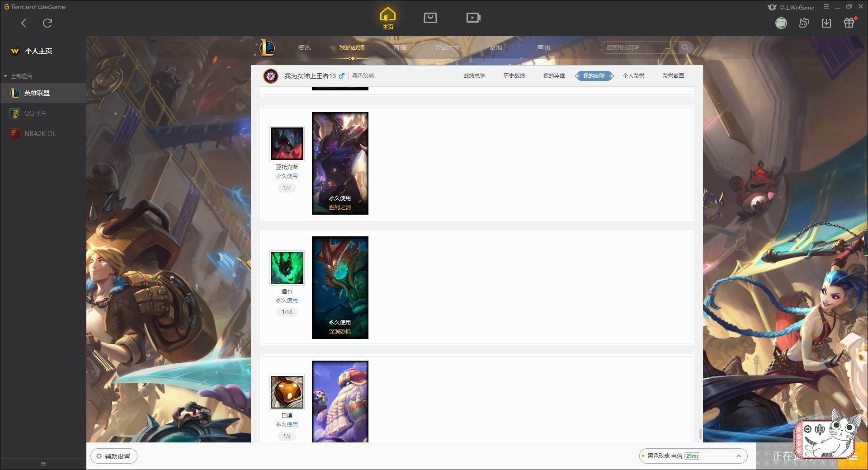
Task: Open 个人荣誉 sub-tab
Action: click(x=633, y=76)
